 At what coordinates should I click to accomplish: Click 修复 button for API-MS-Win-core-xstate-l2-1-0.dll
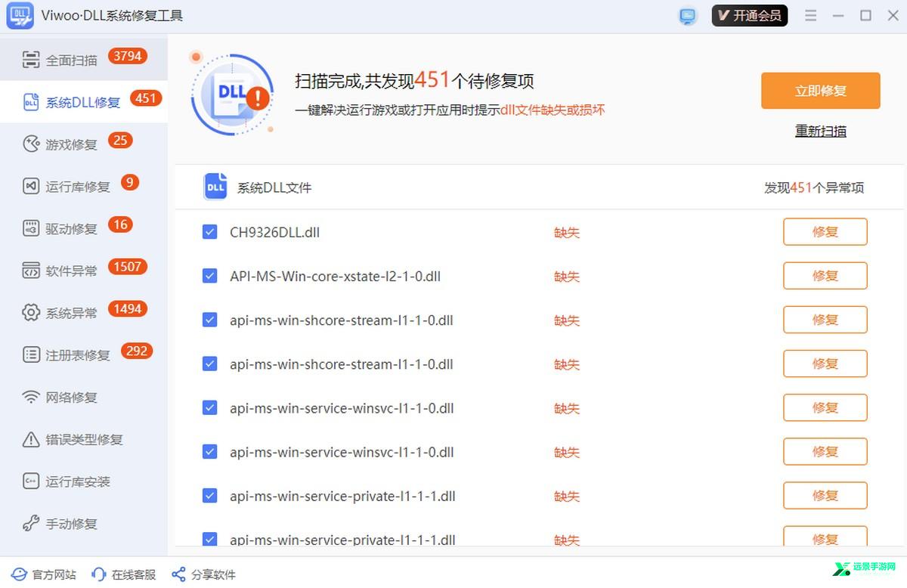[x=825, y=276]
